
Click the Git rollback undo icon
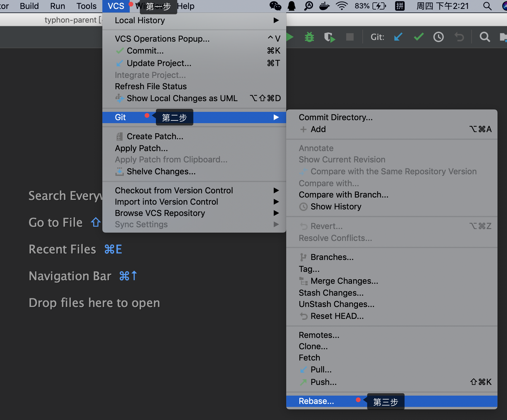coord(459,37)
